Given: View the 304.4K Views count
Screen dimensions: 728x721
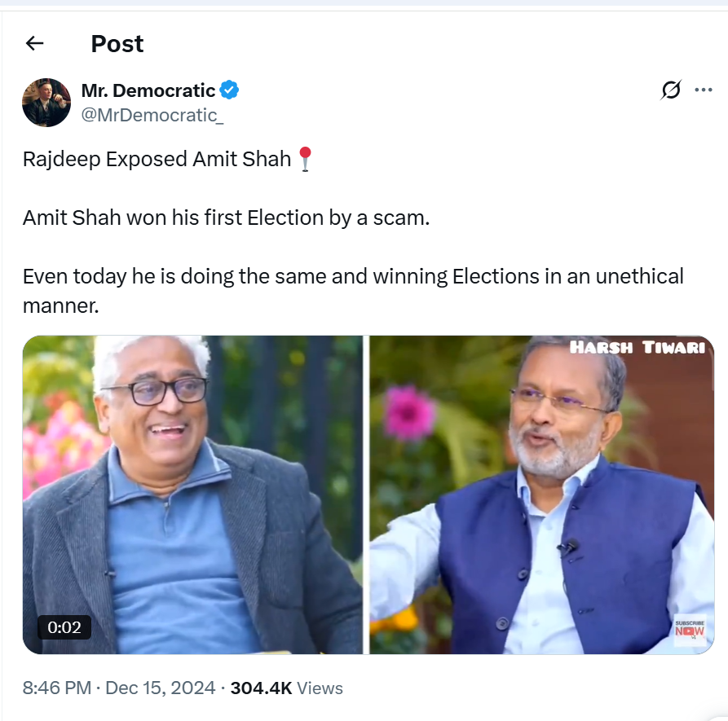Looking at the screenshot, I should [x=286, y=688].
